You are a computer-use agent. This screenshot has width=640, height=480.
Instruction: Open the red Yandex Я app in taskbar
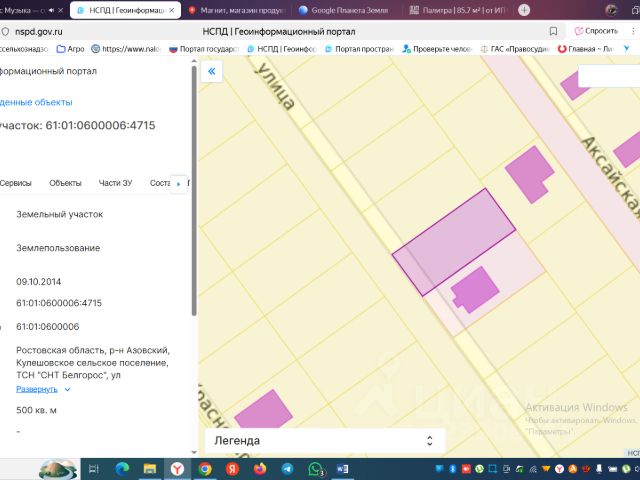(x=232, y=469)
